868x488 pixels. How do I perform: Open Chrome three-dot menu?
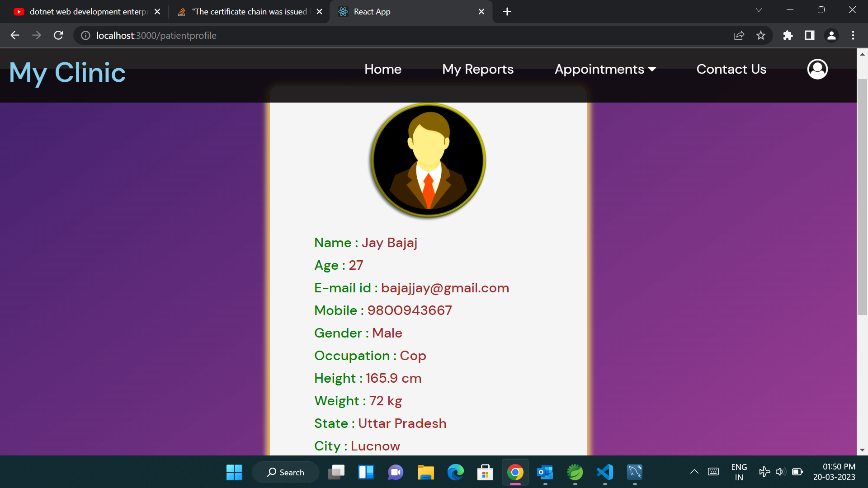(853, 35)
